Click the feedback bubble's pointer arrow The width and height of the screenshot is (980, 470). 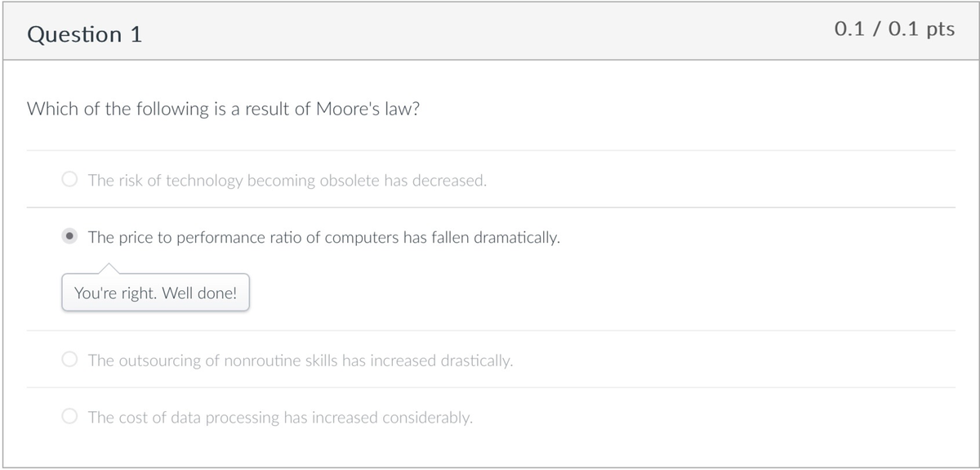click(109, 268)
